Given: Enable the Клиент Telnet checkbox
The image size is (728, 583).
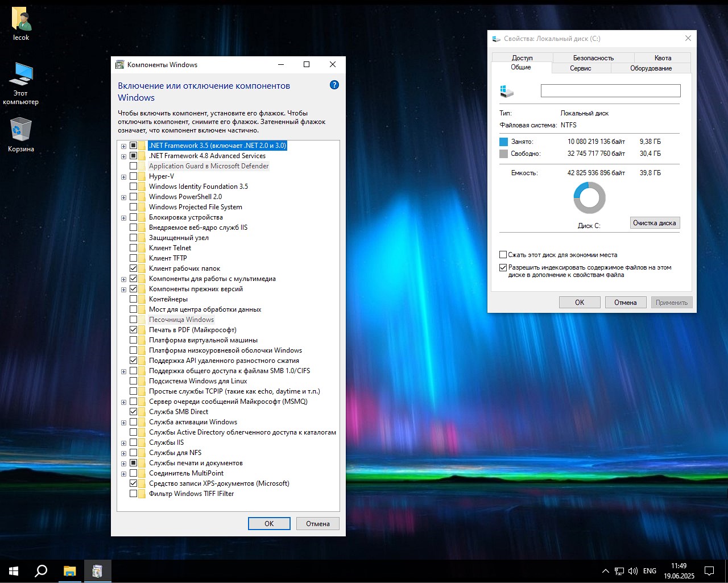Looking at the screenshot, I should point(134,248).
